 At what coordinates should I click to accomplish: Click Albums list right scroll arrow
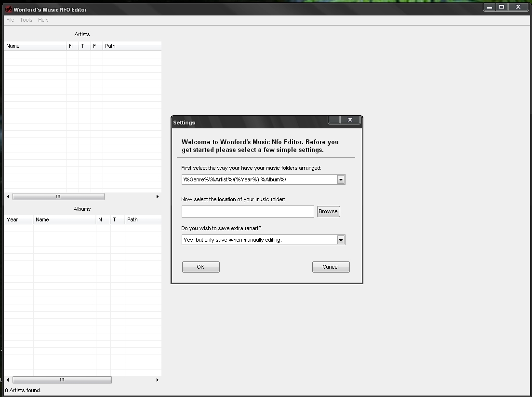click(x=158, y=380)
